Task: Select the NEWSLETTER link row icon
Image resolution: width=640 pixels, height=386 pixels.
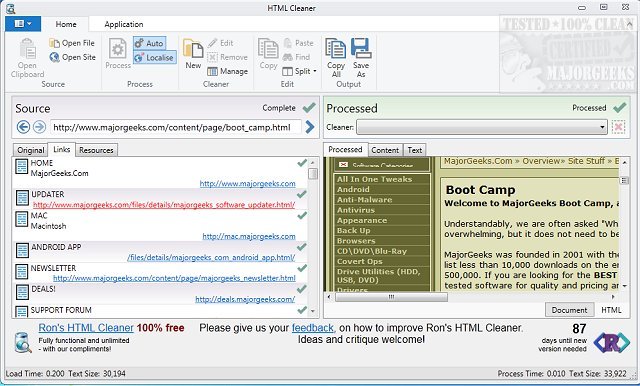Action: [22, 272]
